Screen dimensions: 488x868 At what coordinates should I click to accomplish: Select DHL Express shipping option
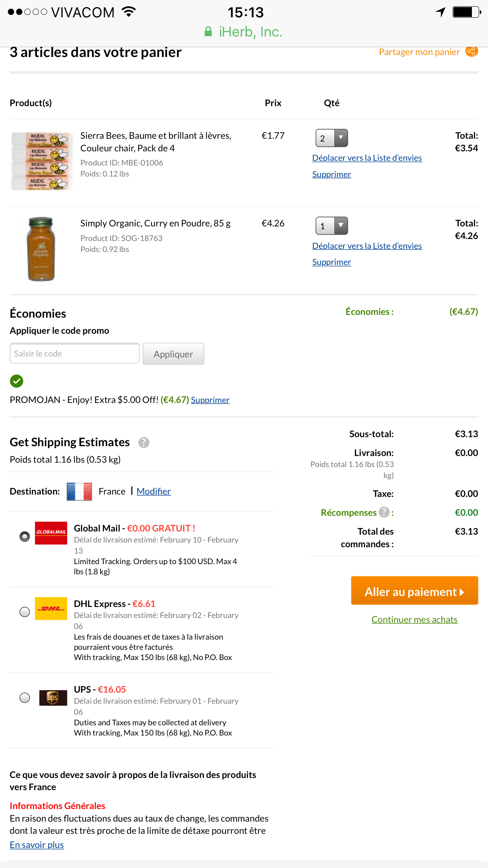click(25, 612)
